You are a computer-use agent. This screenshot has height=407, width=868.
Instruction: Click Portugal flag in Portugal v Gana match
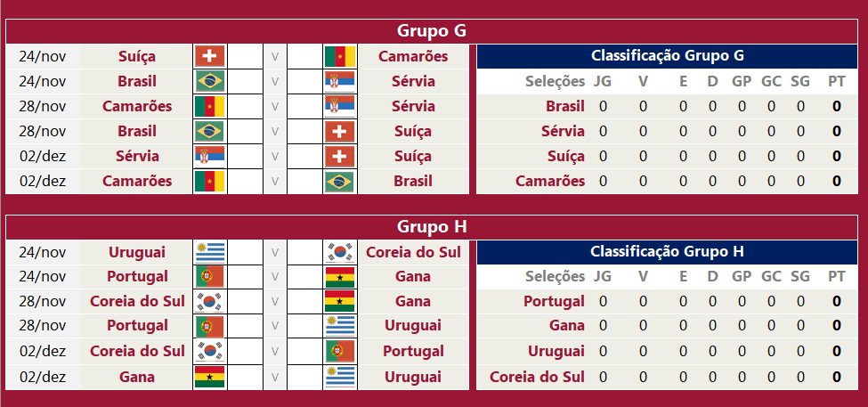(x=210, y=276)
